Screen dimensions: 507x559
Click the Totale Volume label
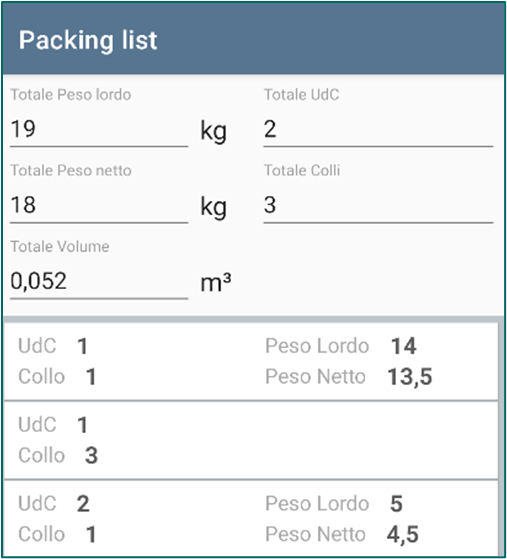click(x=60, y=247)
